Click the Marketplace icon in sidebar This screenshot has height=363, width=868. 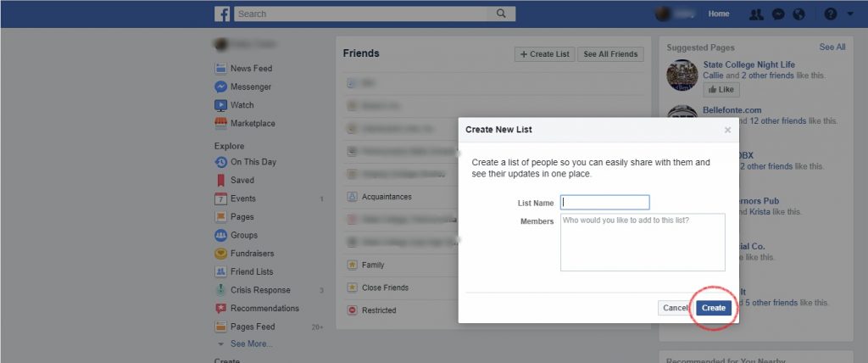(221, 123)
